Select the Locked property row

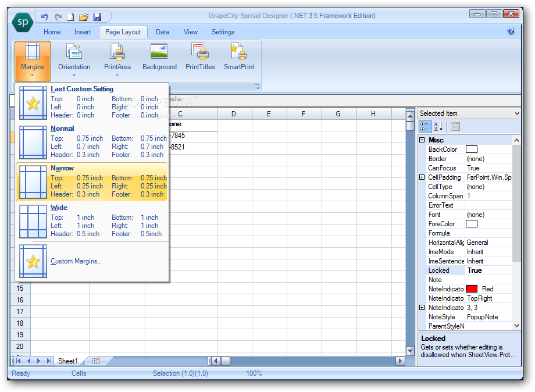pyautogui.click(x=469, y=270)
